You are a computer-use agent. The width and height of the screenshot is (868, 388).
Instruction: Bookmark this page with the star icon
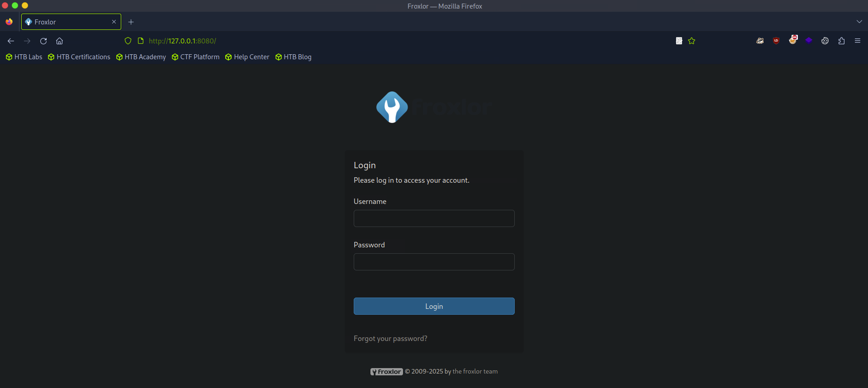[x=692, y=41]
